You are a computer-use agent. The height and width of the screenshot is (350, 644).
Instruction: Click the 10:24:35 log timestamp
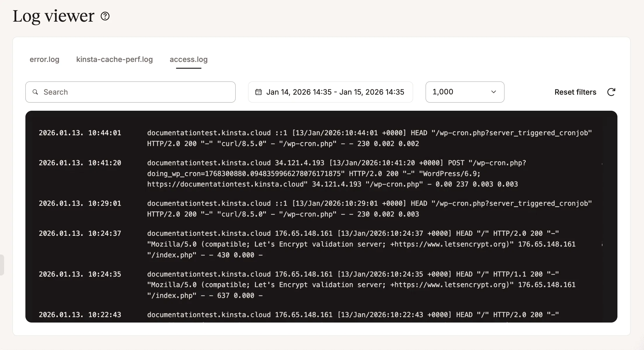(x=80, y=274)
